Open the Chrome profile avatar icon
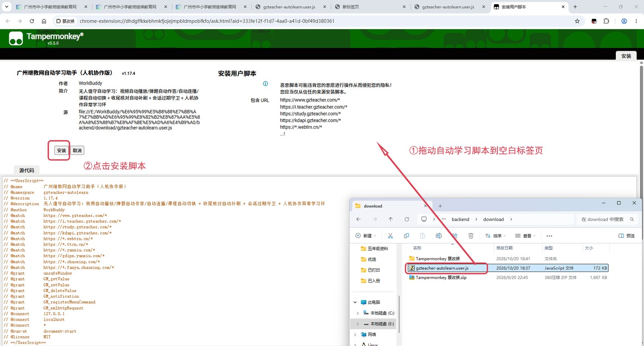This screenshot has height=346, width=644. [x=624, y=21]
